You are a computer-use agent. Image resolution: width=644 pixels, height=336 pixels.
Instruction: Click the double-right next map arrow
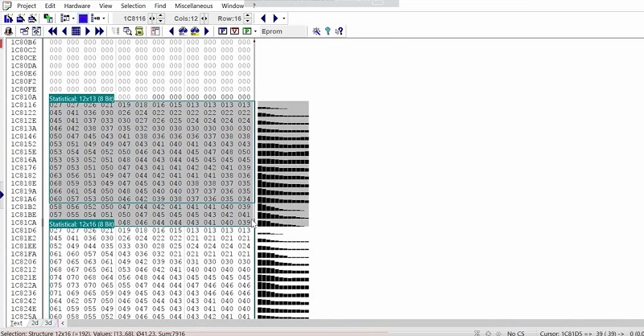99,31
